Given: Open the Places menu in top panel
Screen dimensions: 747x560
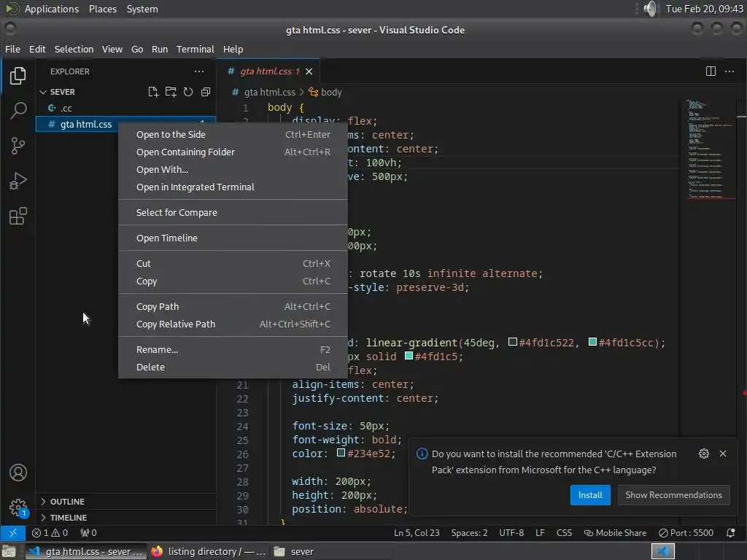Looking at the screenshot, I should point(102,9).
